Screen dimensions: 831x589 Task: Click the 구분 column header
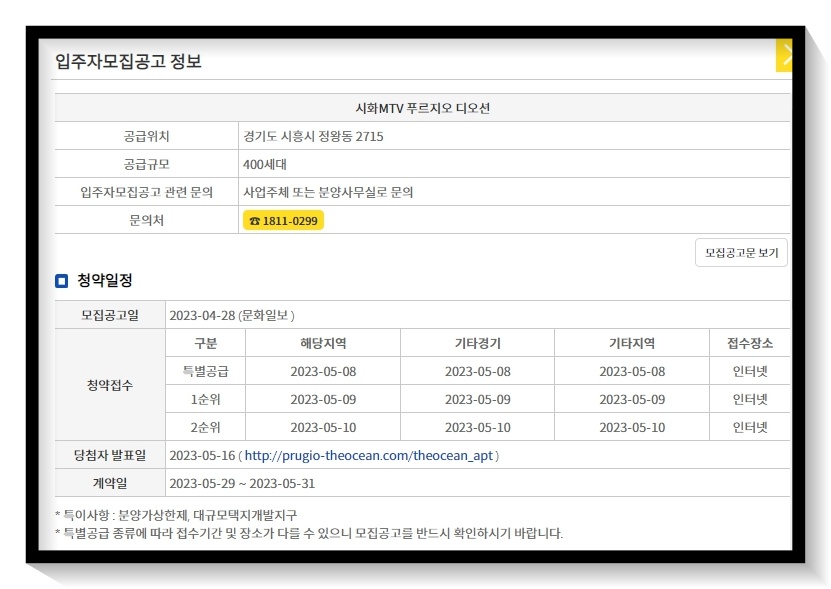(206, 343)
